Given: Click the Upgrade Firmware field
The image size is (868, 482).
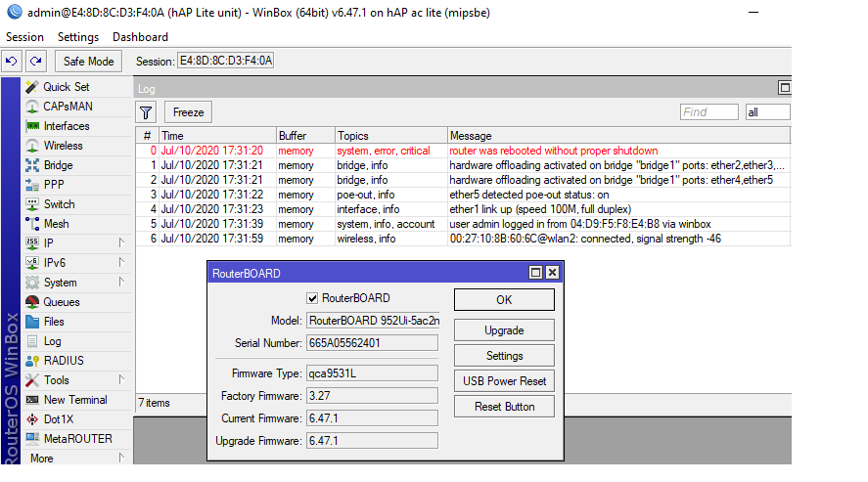Looking at the screenshot, I should 372,441.
